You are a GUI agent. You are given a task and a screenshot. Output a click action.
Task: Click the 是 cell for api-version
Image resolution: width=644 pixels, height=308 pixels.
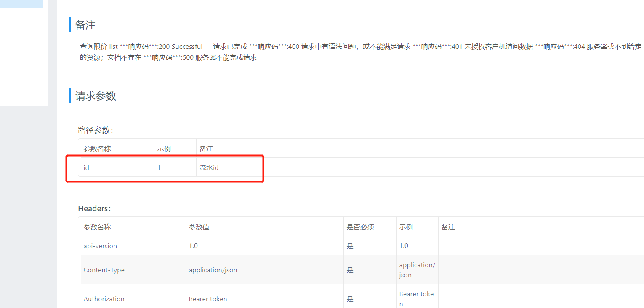(350, 245)
